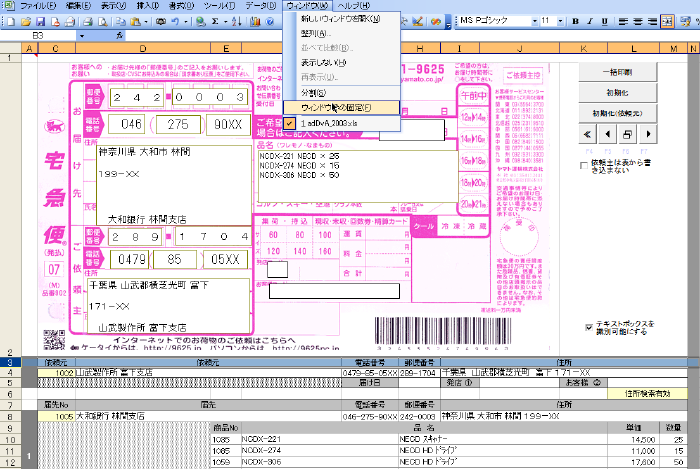The image size is (700, 469).
Task: Click the 初期化 button
Action: pos(618,93)
